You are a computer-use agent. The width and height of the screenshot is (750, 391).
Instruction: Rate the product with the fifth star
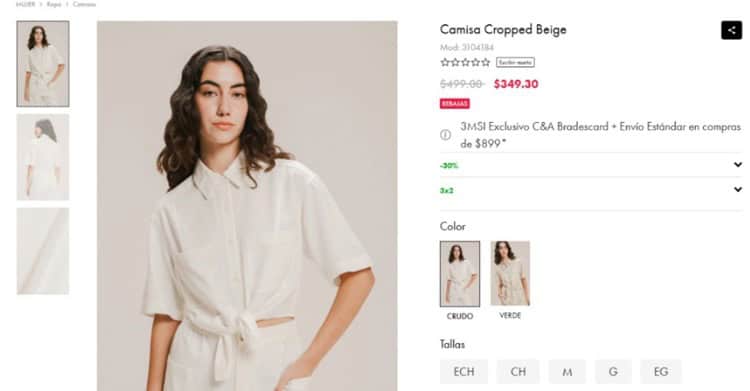[x=485, y=62]
